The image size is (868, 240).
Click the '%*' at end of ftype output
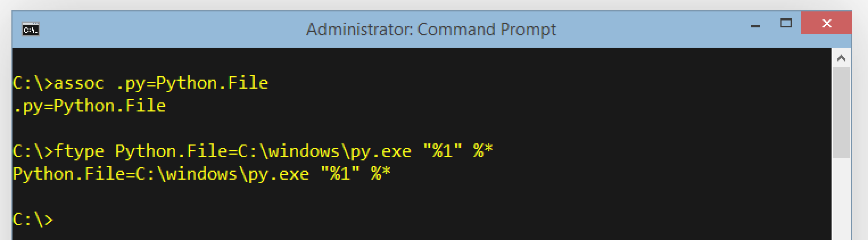[381, 174]
